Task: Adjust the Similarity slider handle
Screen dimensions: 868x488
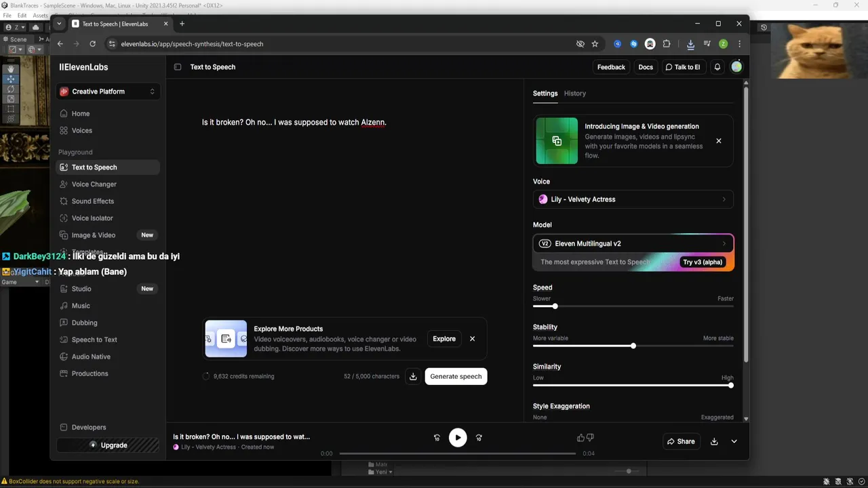Action: pos(731,385)
